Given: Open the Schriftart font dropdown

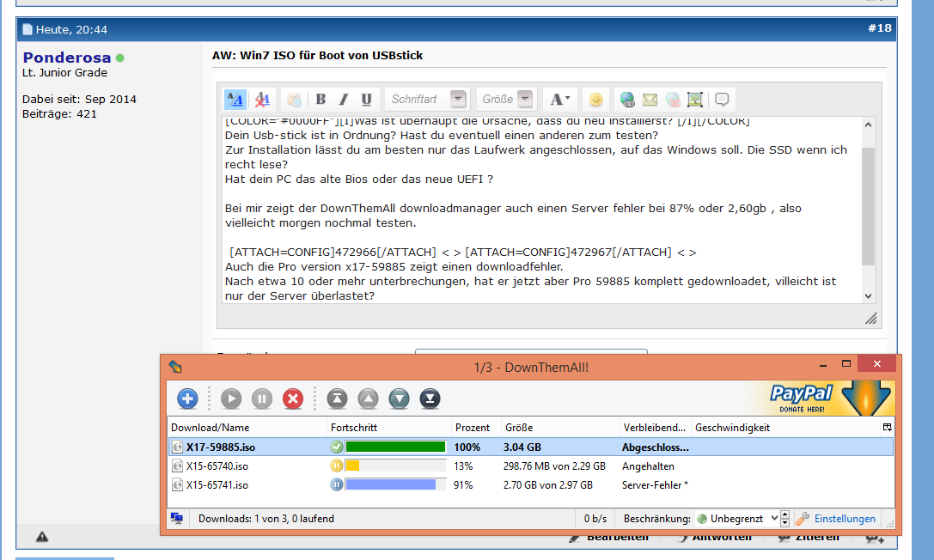Looking at the screenshot, I should point(428,100).
